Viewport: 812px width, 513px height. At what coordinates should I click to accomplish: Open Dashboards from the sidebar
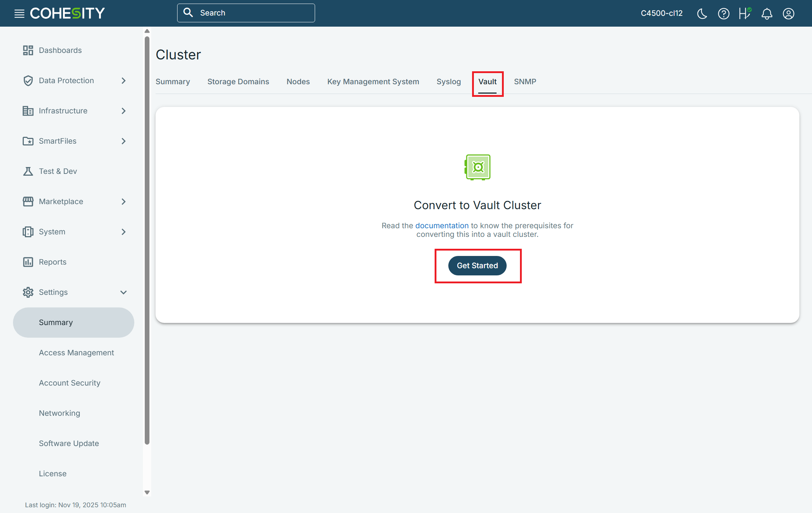pyautogui.click(x=60, y=50)
